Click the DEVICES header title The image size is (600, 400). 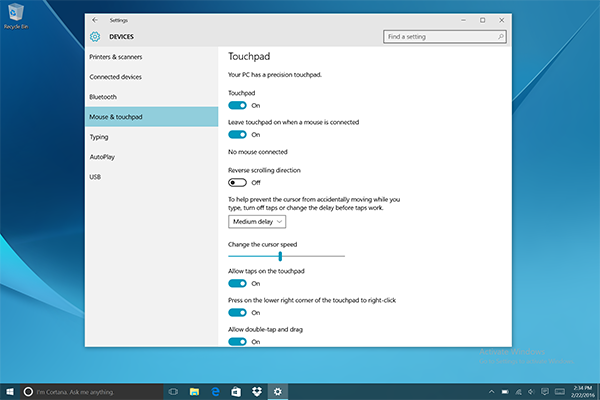coord(121,37)
